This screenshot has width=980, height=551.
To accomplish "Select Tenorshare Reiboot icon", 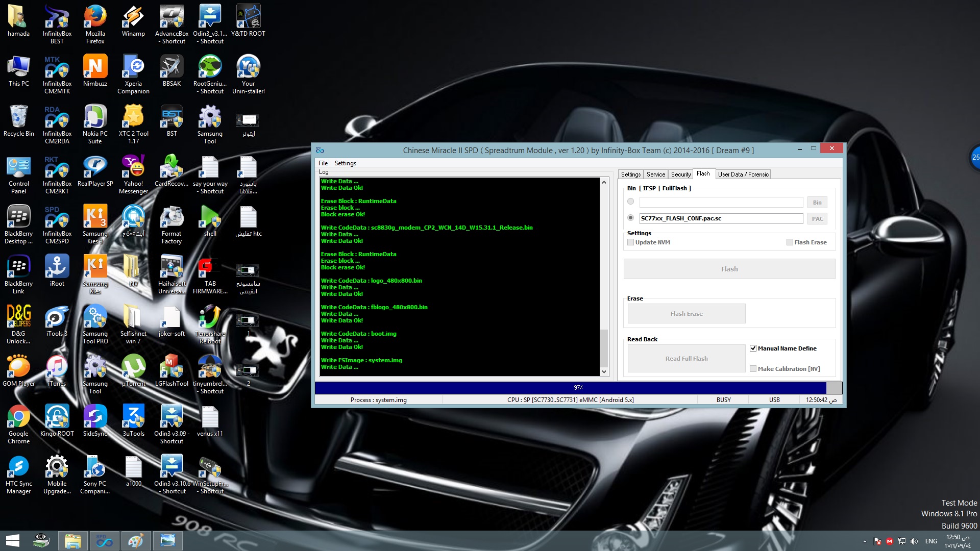I will (x=210, y=324).
